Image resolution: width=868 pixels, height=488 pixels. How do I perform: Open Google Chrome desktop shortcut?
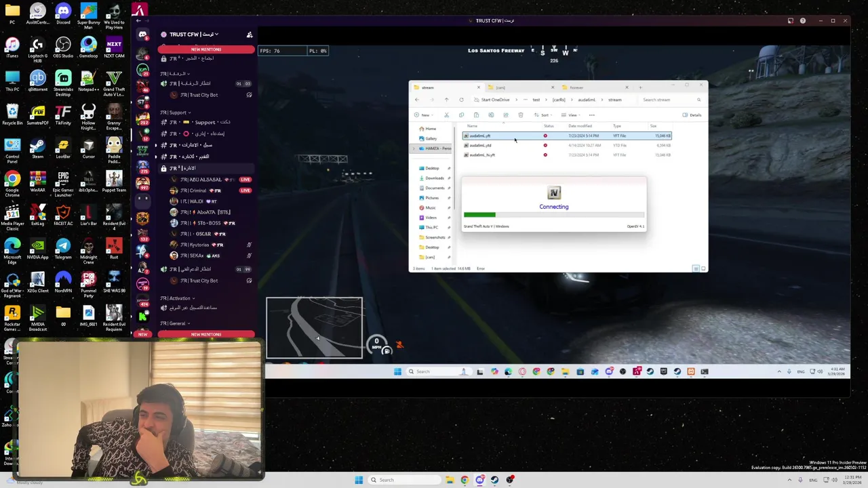12,182
